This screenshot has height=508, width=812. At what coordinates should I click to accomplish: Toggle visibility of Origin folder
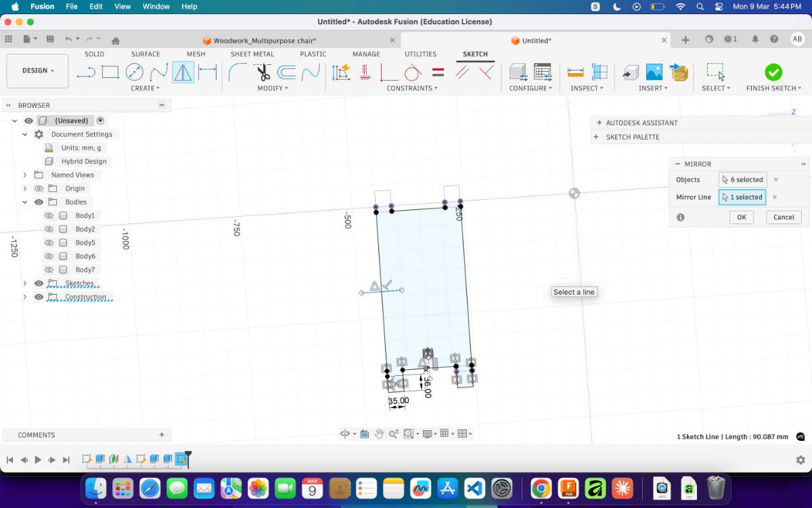pyautogui.click(x=39, y=188)
